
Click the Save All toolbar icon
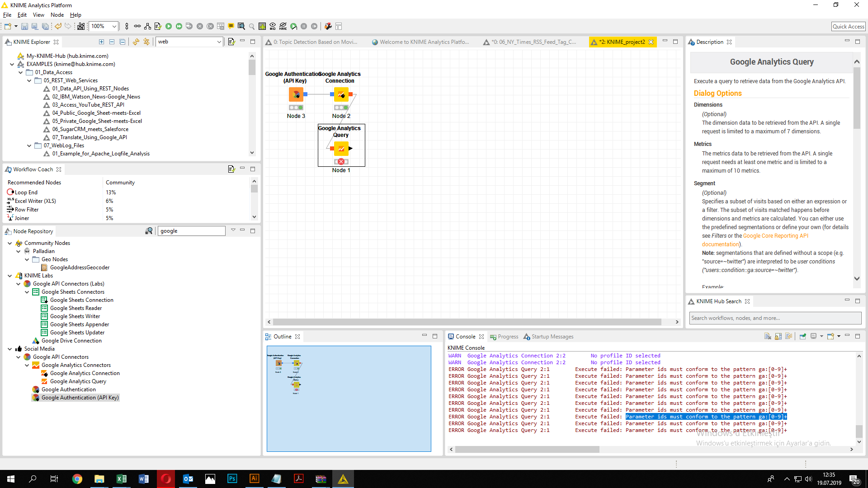click(45, 26)
